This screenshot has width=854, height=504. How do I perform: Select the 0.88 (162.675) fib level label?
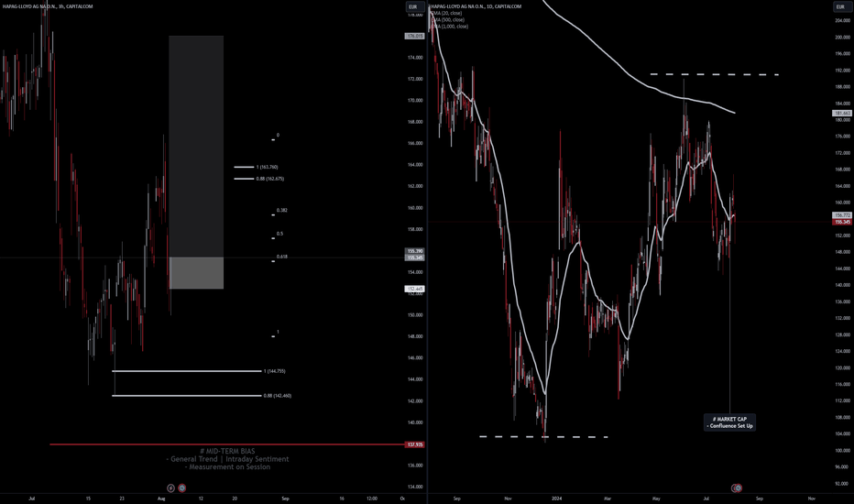tap(270, 179)
